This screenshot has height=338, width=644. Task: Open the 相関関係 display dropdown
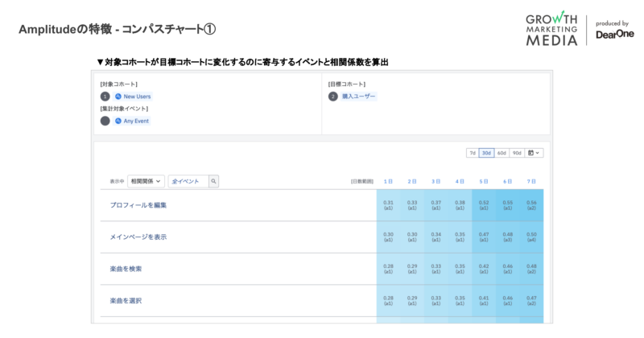click(x=146, y=181)
